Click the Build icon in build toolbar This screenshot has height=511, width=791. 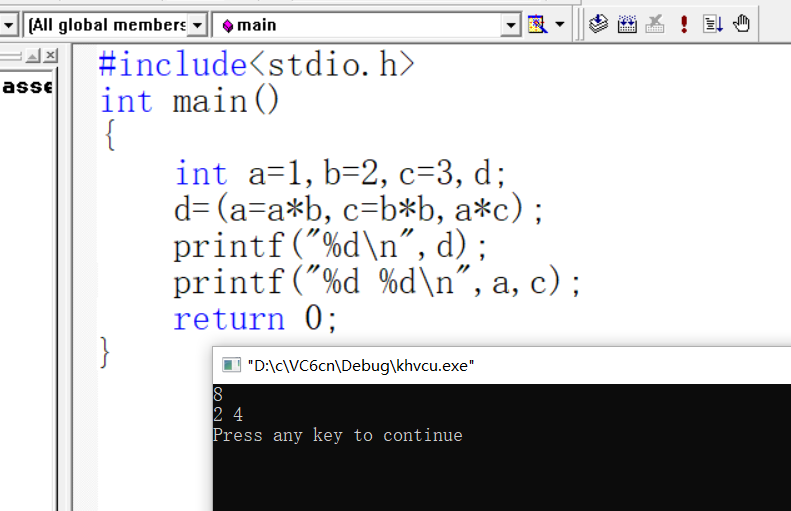(627, 24)
